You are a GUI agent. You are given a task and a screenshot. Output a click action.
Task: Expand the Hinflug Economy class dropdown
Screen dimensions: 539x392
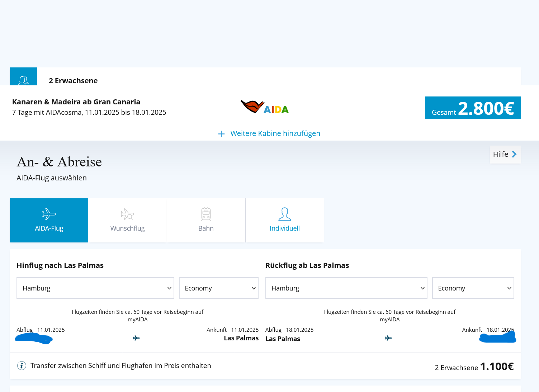point(219,288)
